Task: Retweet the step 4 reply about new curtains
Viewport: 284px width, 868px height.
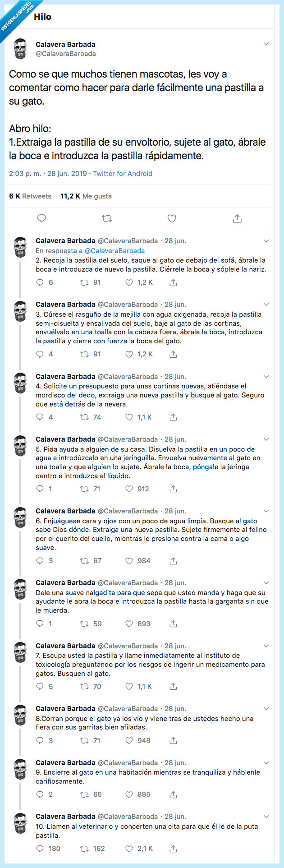Action: [84, 417]
